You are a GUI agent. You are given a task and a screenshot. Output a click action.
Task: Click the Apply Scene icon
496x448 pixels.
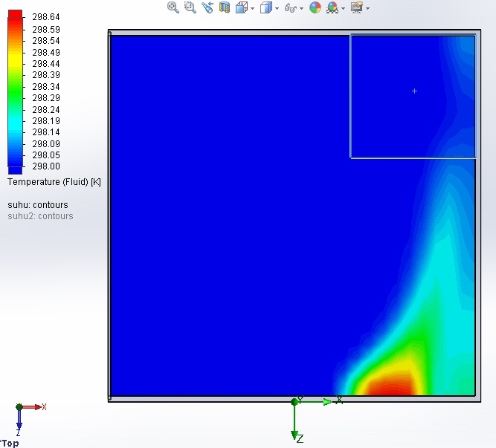(x=332, y=7)
